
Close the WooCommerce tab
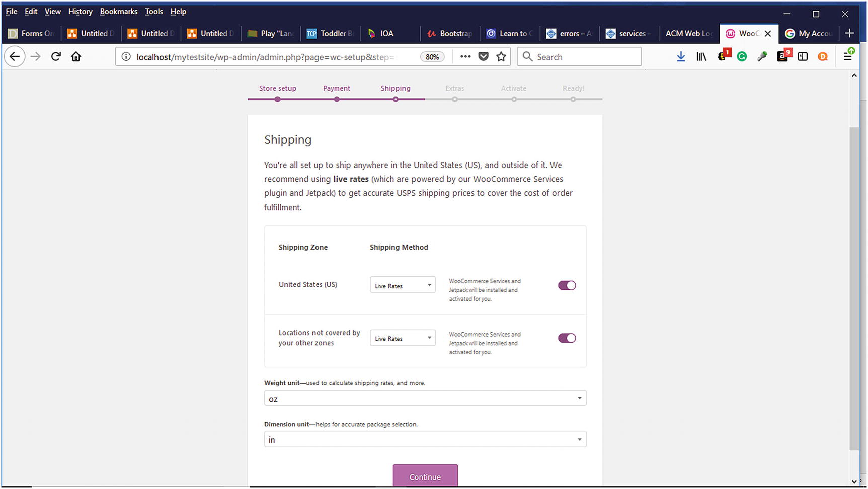(768, 34)
